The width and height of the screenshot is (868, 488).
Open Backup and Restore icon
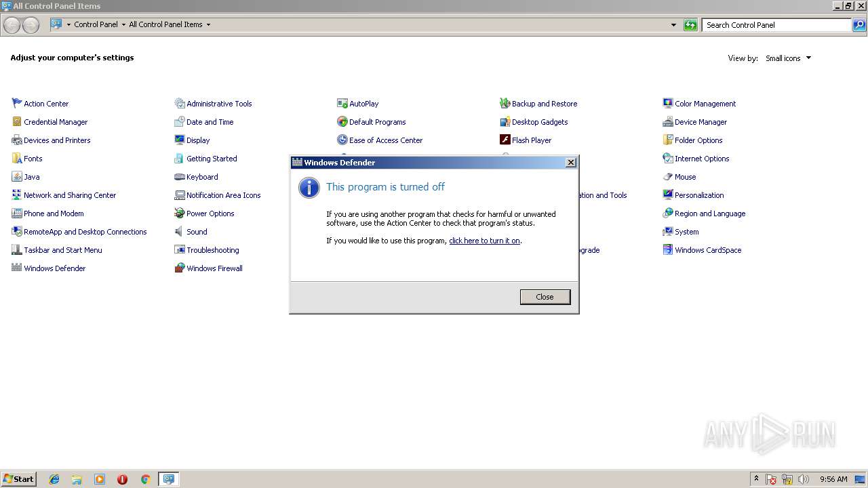(505, 104)
